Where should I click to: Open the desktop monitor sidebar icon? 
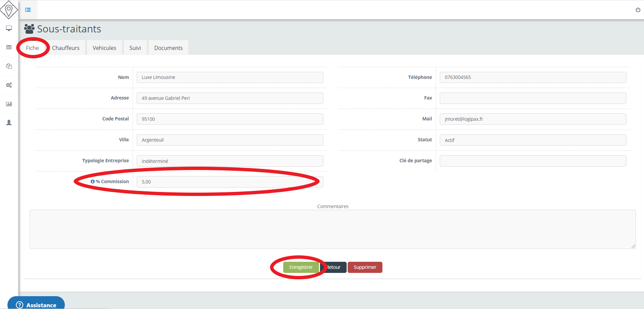click(9, 28)
